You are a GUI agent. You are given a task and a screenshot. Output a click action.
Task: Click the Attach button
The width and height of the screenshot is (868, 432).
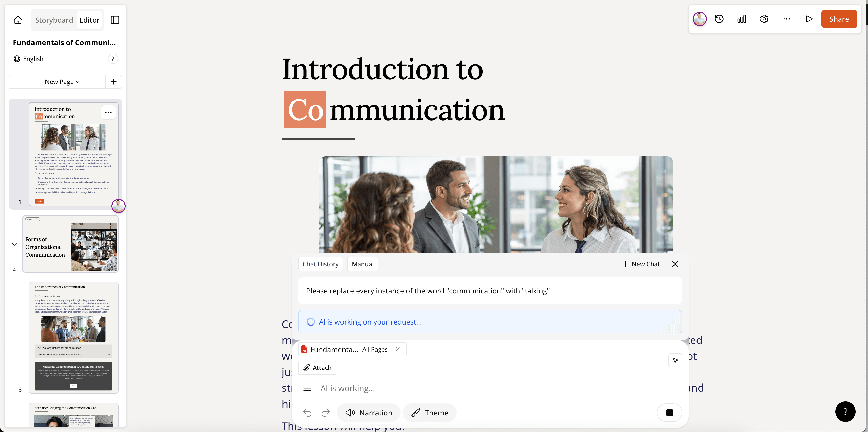[x=317, y=368]
